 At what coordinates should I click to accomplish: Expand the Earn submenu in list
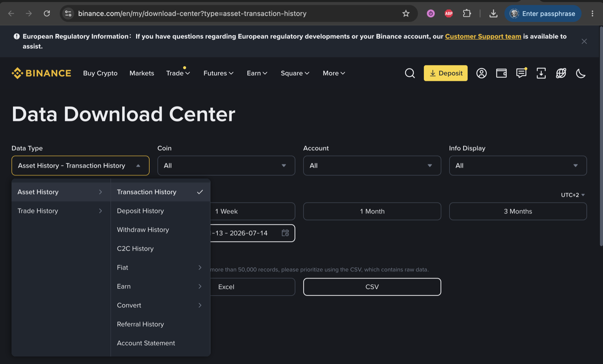coord(161,286)
